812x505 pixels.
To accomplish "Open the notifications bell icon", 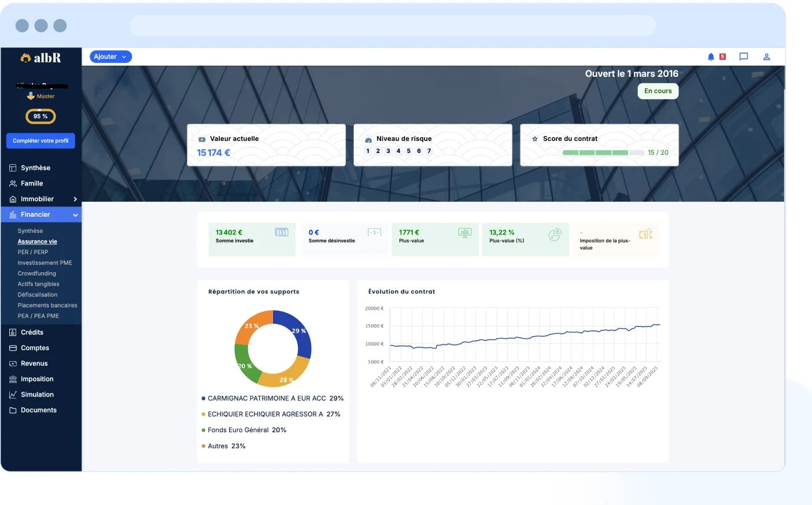I will coord(711,57).
